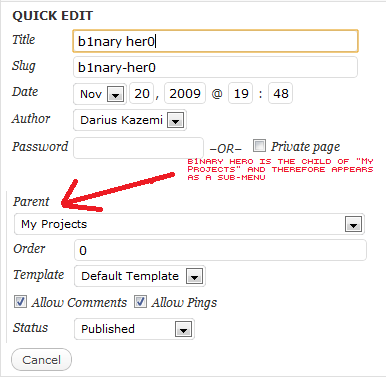Image resolution: width=386 pixels, height=377 pixels.
Task: Open the month dropdown showing Nov
Action: (100, 94)
